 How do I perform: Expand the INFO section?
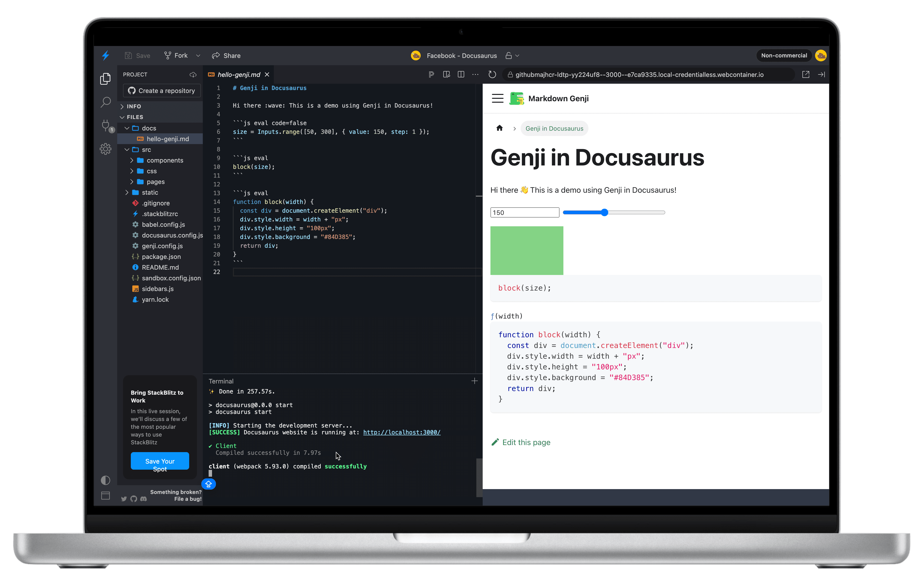coord(160,106)
